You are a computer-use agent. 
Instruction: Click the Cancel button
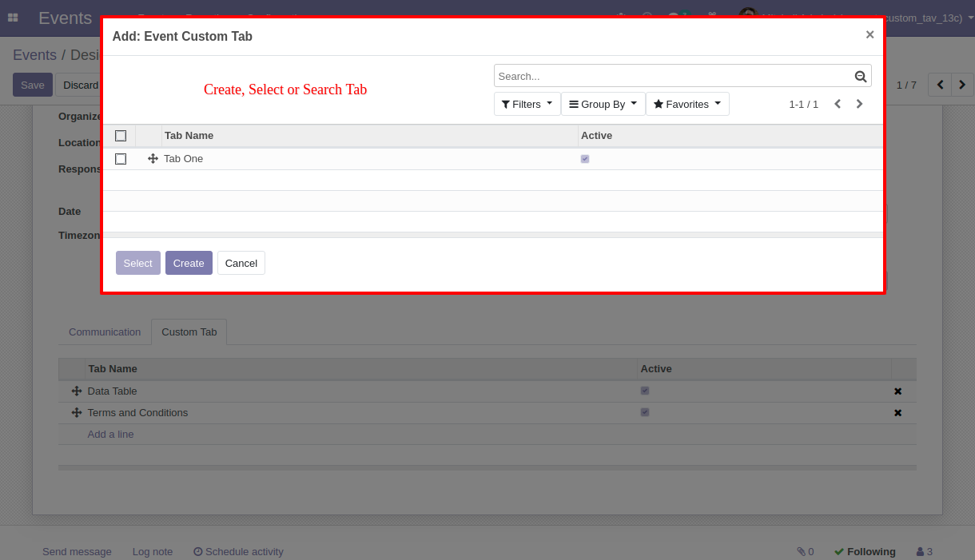pyautogui.click(x=241, y=263)
